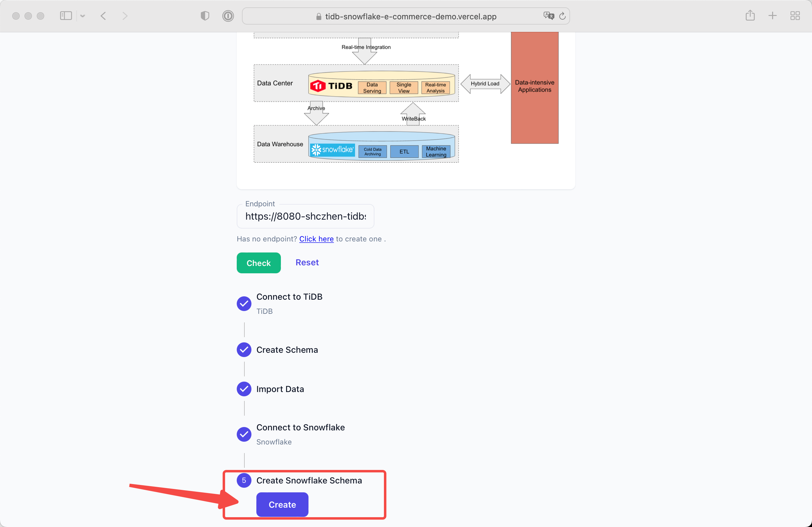Reload the page with refresh icon
Viewport: 812px width, 527px height.
[563, 16]
